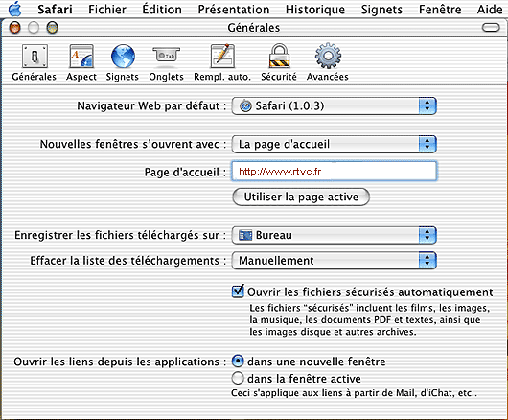The height and width of the screenshot is (420, 508).
Task: Click the Ouvrir les liens depuis les applications label
Action: 120,362
